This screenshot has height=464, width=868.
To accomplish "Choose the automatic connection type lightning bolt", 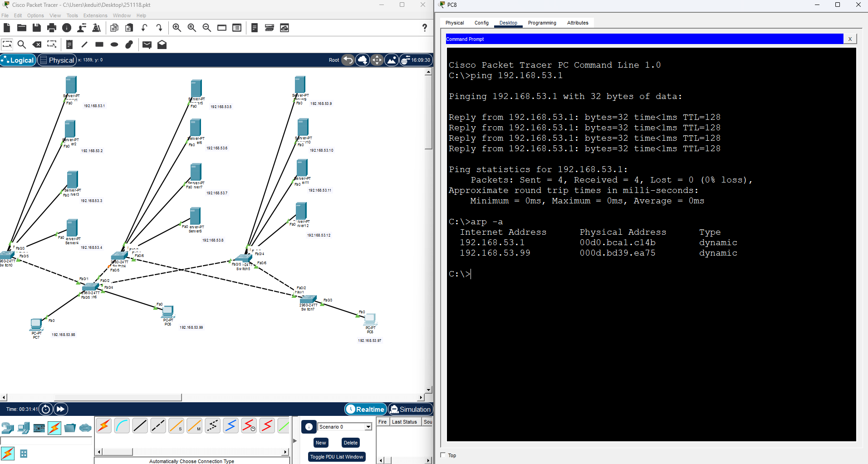I will coord(104,426).
